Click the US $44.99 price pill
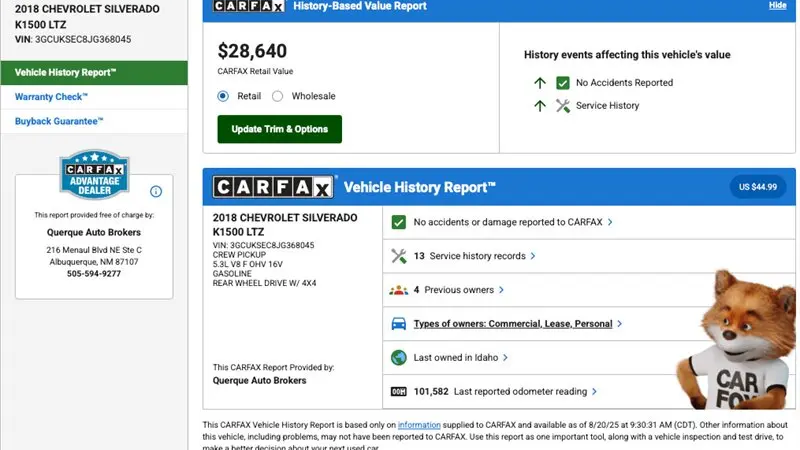 [x=758, y=187]
